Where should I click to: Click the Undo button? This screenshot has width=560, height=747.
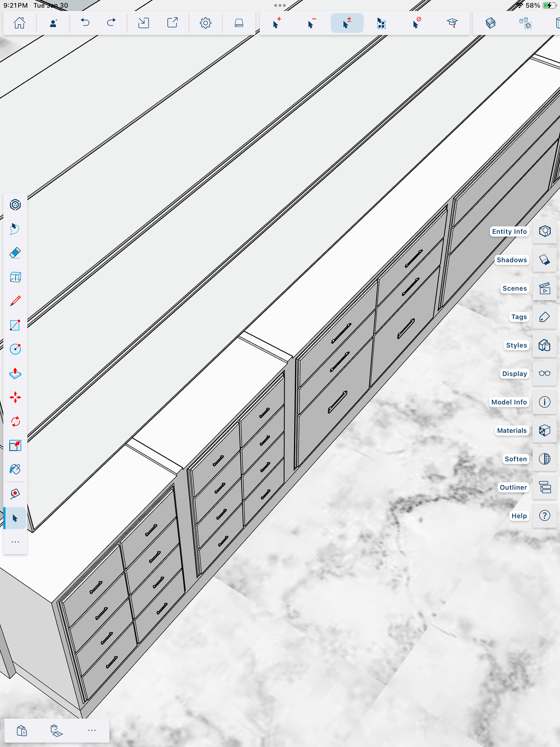click(85, 23)
